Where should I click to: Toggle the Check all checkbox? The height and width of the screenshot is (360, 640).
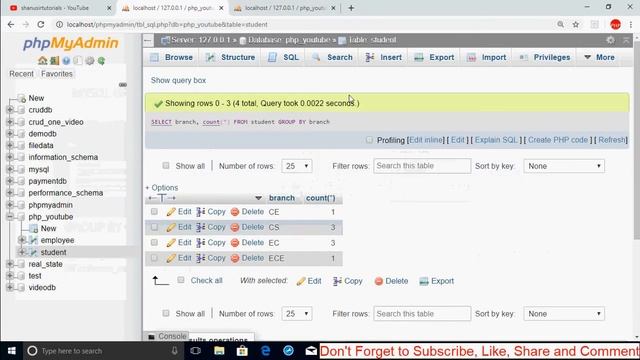click(x=181, y=280)
